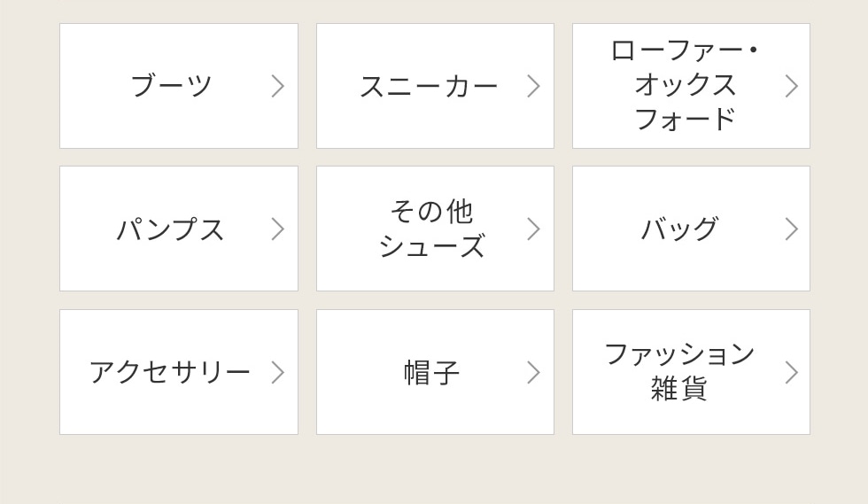Click the arrow icon beside バッグ

[x=791, y=229]
